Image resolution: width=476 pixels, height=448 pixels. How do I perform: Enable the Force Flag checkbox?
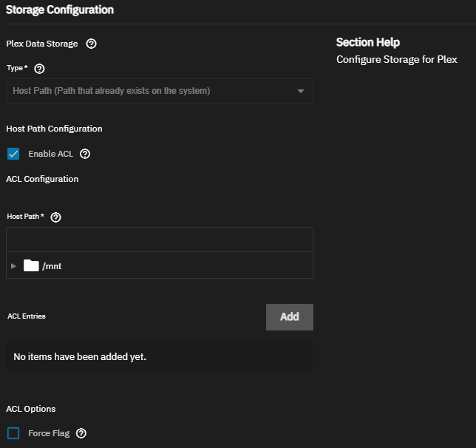(x=13, y=433)
